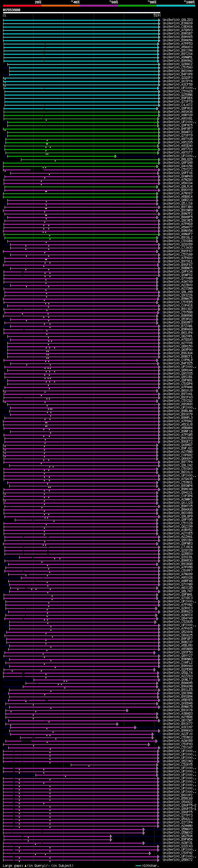Select the UniRef100_A9RYU9 label

click(178, 115)
